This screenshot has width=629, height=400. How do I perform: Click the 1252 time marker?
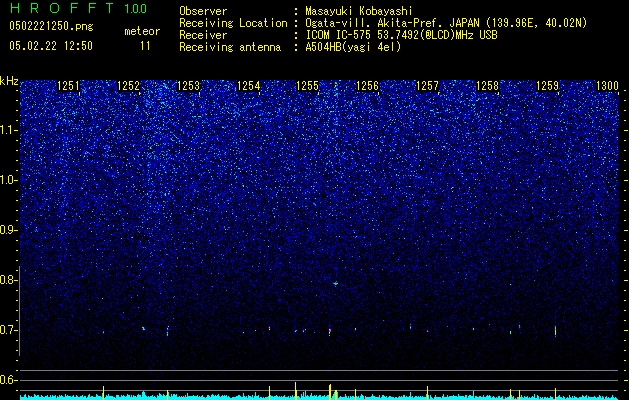click(x=128, y=86)
